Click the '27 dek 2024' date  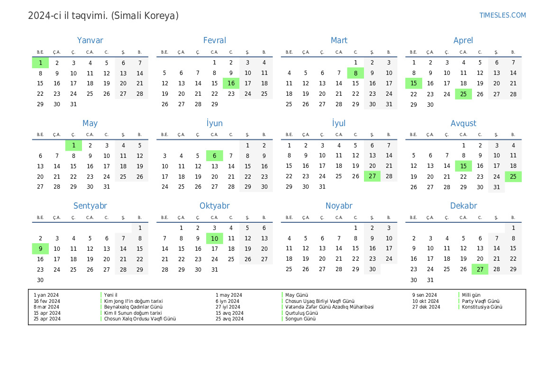tap(426, 307)
